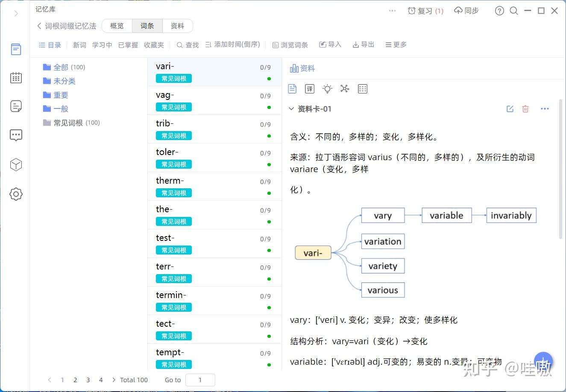Switch to the 资料 tab
This screenshot has width=566, height=392.
[x=178, y=26]
